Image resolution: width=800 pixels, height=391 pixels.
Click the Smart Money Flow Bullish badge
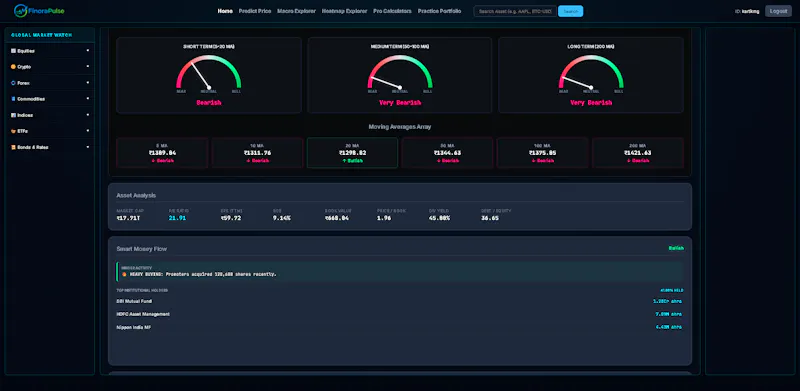(x=676, y=248)
